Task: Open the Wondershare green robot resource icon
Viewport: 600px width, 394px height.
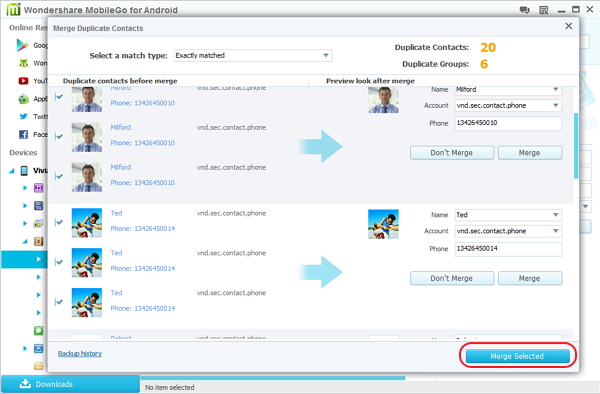Action: click(x=23, y=63)
